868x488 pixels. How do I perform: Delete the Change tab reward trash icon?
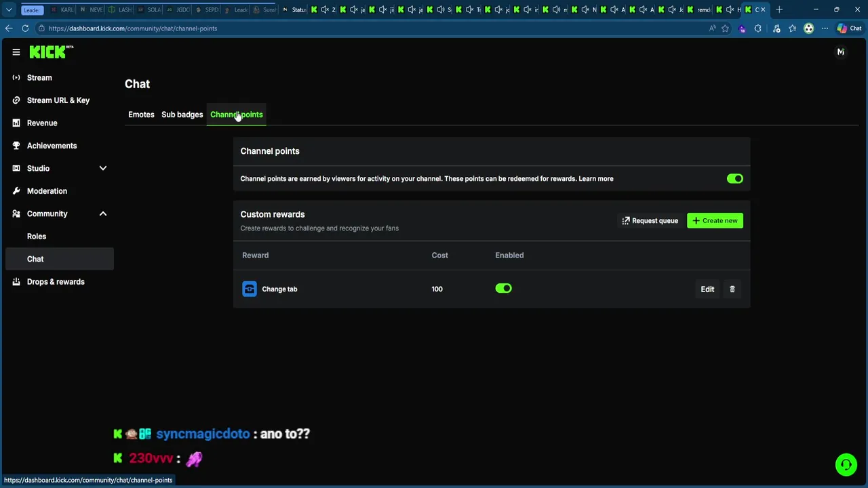tap(732, 289)
